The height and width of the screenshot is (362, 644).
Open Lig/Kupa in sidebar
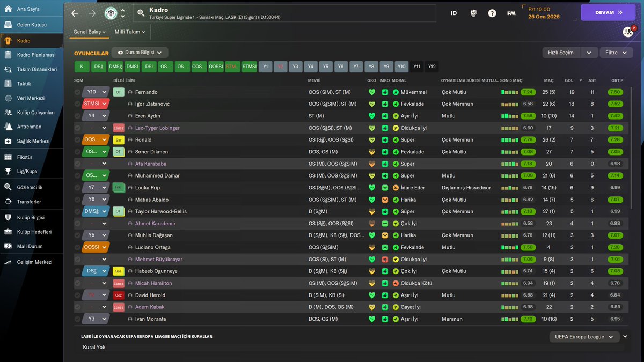(31, 172)
